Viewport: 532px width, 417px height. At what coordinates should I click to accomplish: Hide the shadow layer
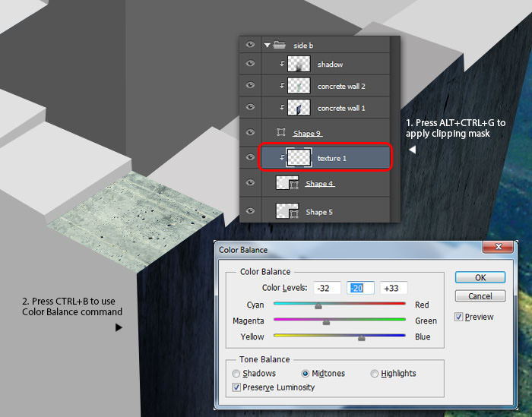pyautogui.click(x=250, y=63)
